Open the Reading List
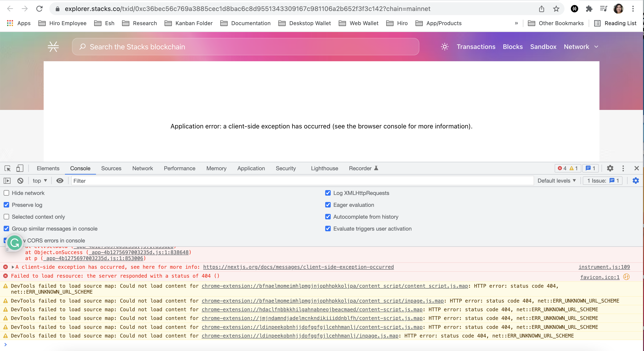The width and height of the screenshot is (644, 351). point(615,23)
